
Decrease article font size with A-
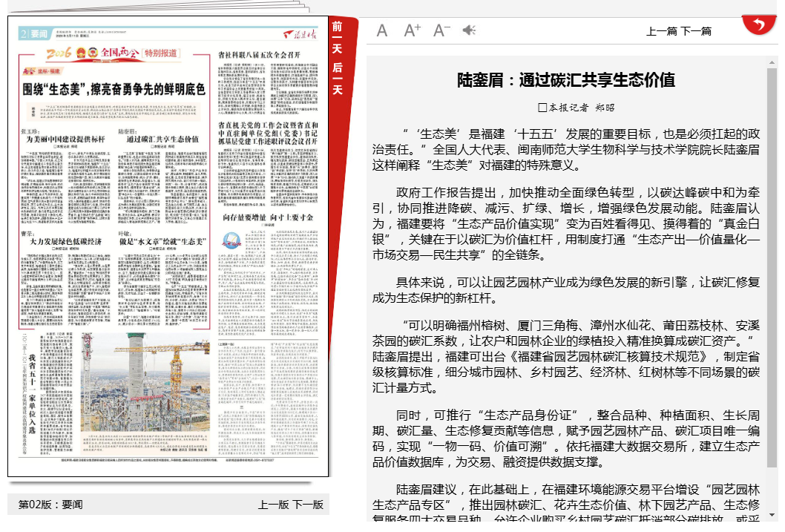[x=441, y=30]
